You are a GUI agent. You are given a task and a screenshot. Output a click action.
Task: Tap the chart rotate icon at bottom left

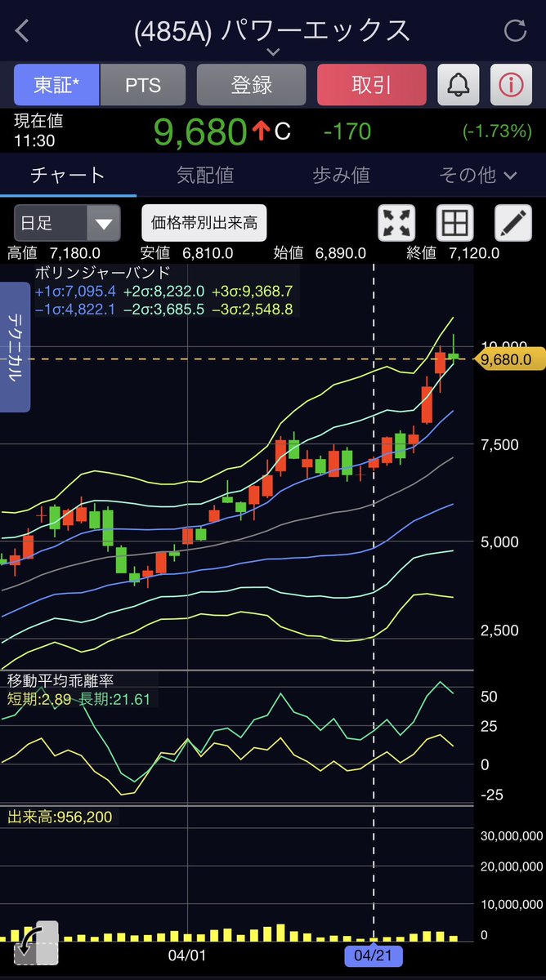pyautogui.click(x=36, y=944)
